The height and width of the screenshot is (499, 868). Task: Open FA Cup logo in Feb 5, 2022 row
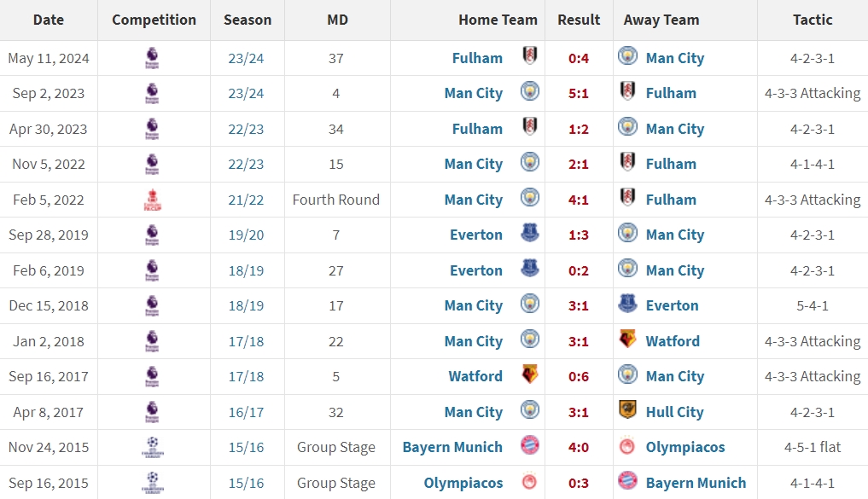152,200
